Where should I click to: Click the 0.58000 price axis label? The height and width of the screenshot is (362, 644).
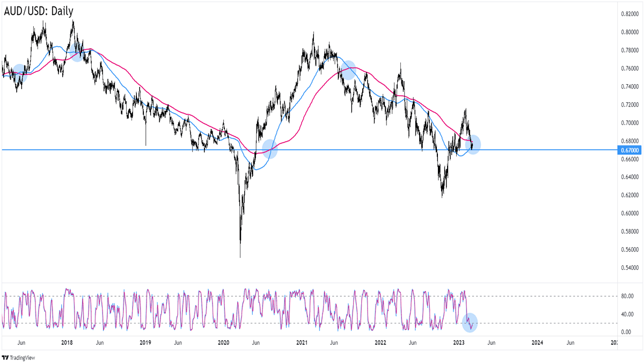[630, 232]
